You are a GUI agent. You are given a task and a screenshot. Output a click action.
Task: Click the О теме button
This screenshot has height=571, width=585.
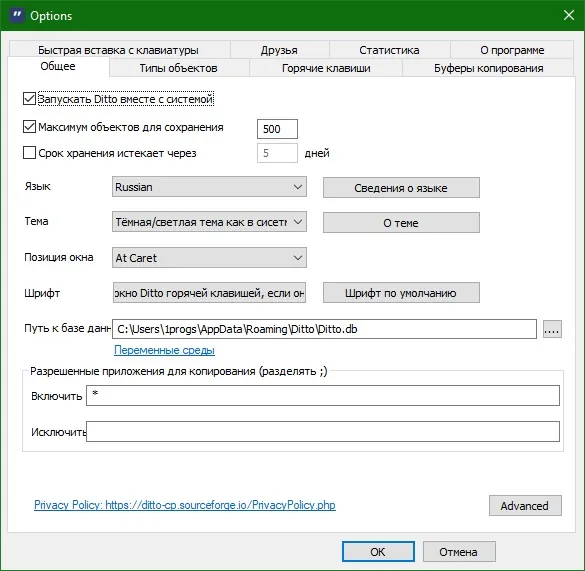click(x=401, y=223)
